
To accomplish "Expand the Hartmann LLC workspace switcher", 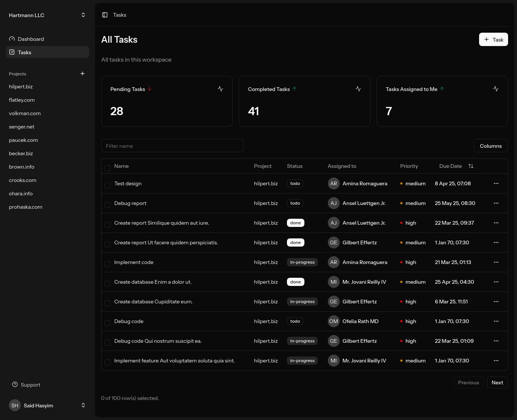I will [x=83, y=15].
